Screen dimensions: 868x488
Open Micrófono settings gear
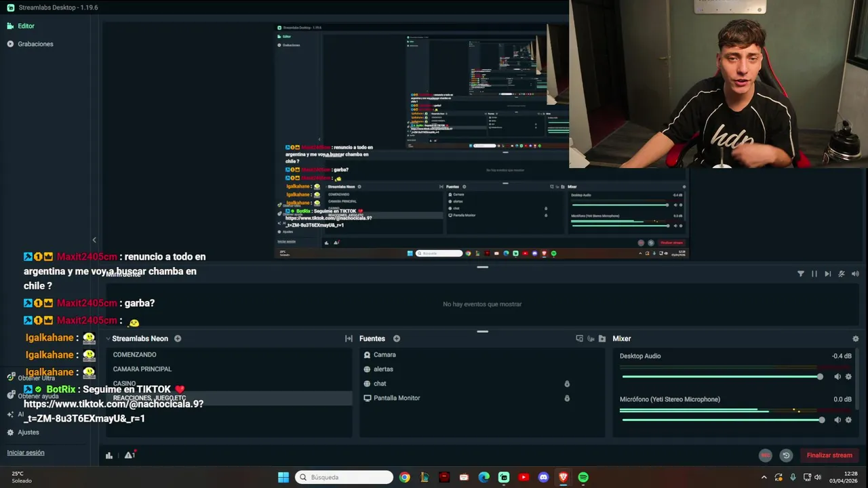[848, 420]
